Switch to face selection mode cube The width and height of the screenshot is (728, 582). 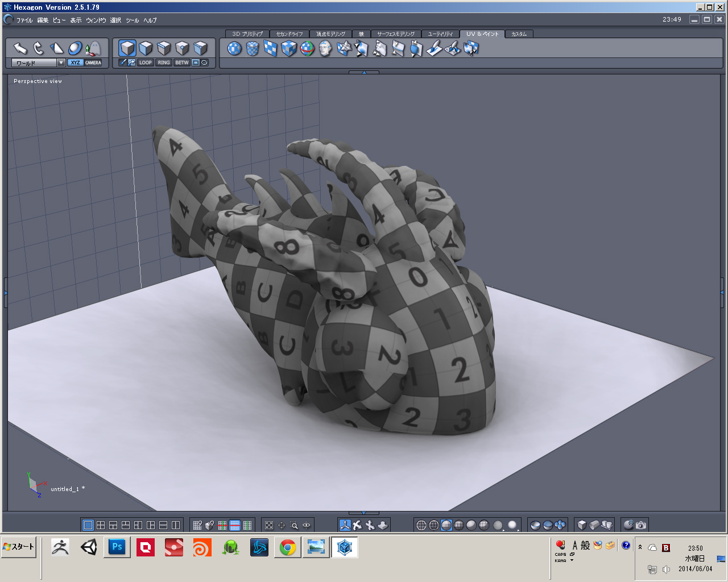(x=146, y=48)
